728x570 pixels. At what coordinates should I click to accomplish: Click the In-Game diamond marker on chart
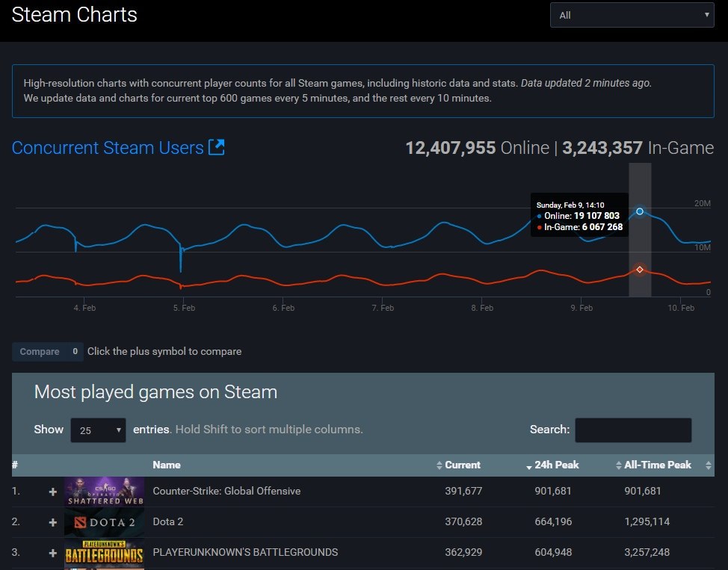pos(640,269)
